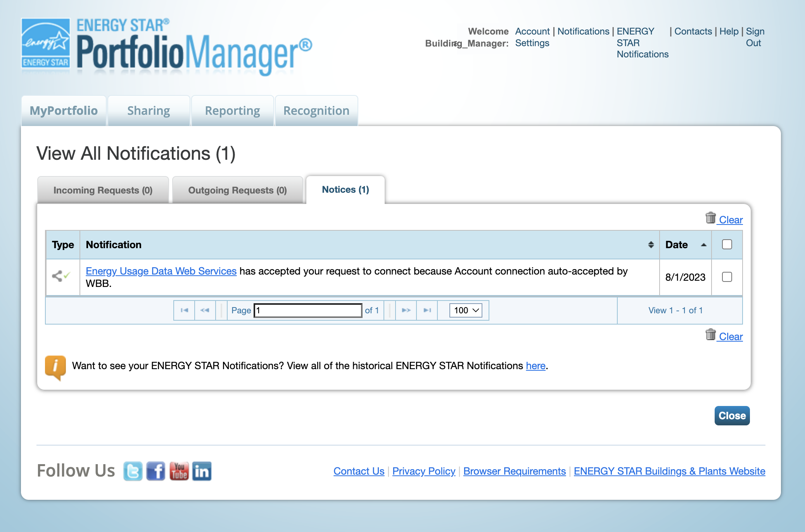Open Privacy Policy footer link
The height and width of the screenshot is (532, 805).
(424, 471)
